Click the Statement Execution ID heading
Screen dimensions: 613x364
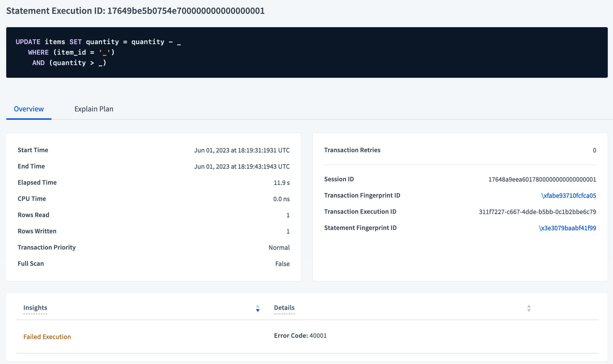(x=135, y=10)
